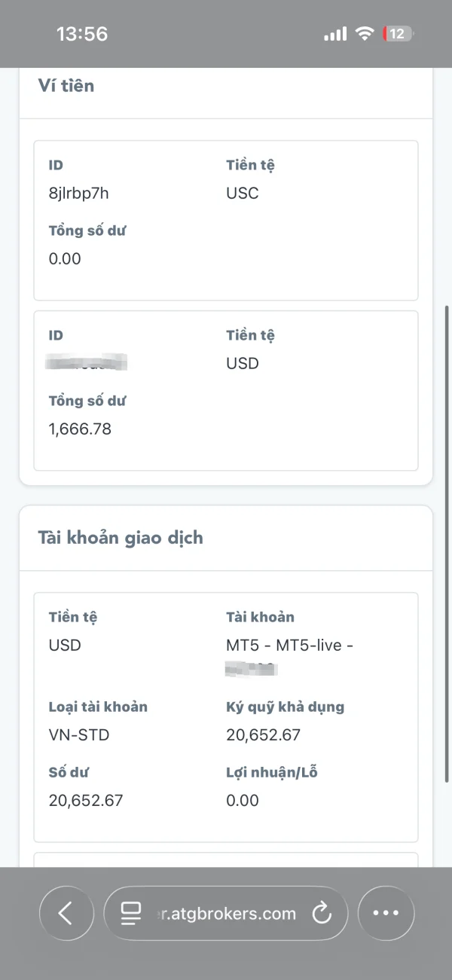Open the three-dots browser menu
Image resolution: width=452 pixels, height=980 pixels.
[386, 914]
